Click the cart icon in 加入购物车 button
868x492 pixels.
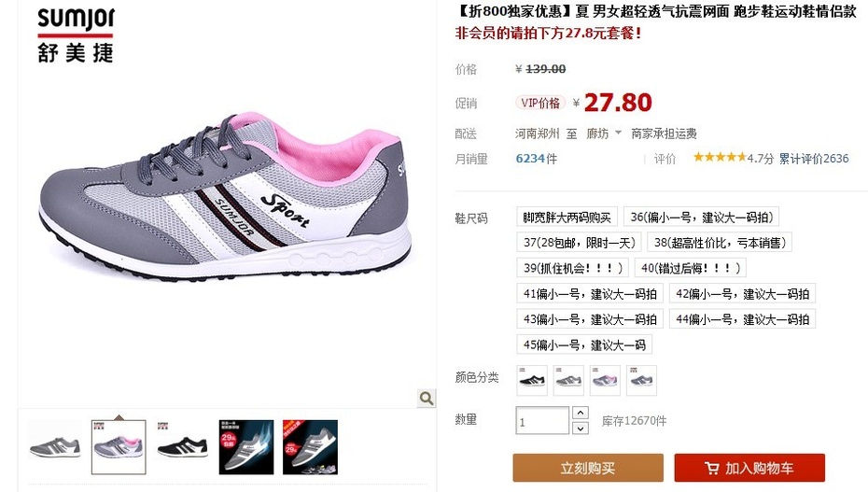tap(712, 469)
